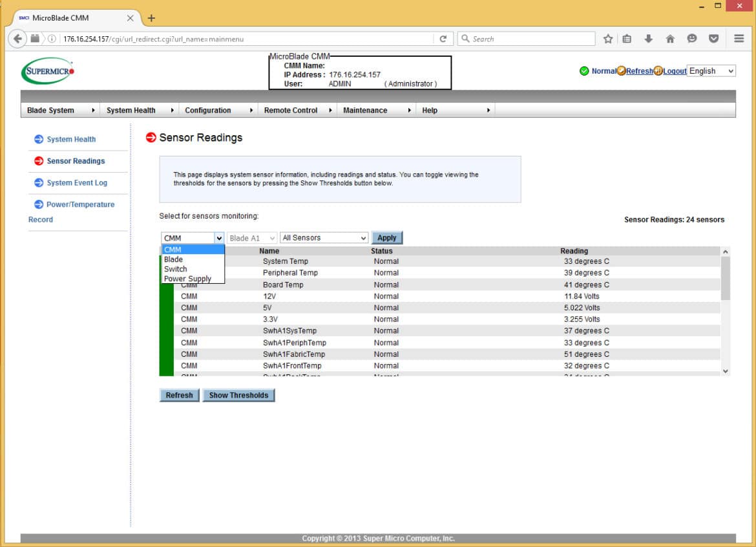The height and width of the screenshot is (547, 756).
Task: Click the site information icon in the address bar
Action: point(52,39)
